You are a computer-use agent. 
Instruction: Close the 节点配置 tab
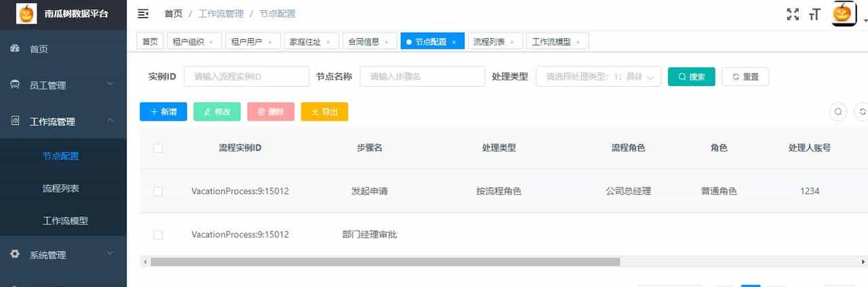[x=454, y=42]
